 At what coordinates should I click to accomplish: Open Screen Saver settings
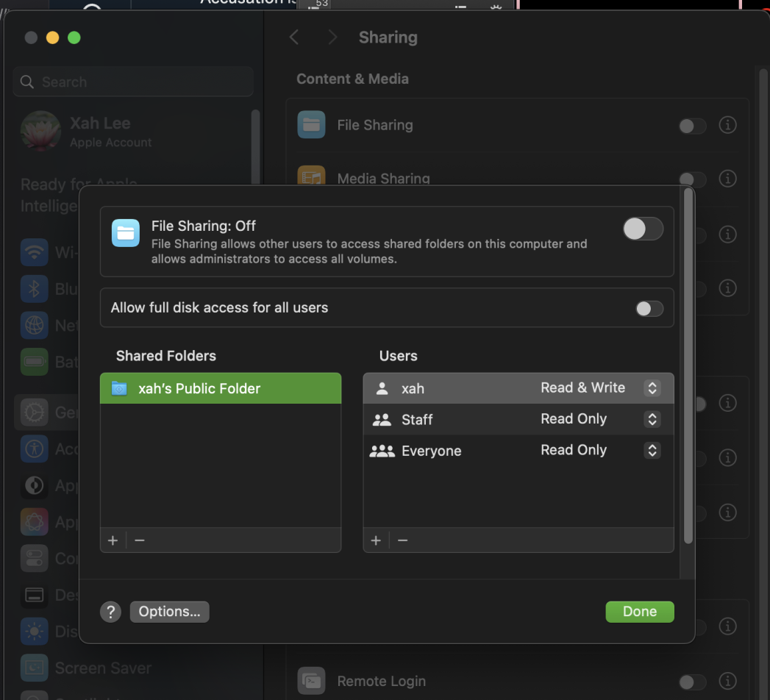(x=86, y=668)
